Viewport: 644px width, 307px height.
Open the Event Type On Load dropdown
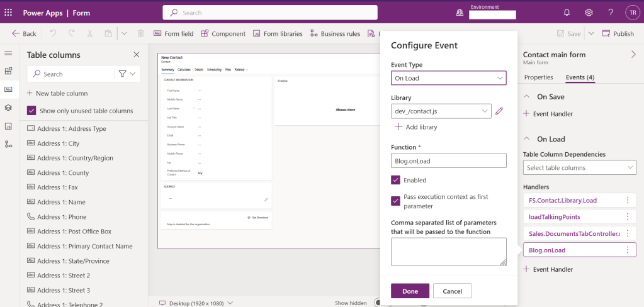pyautogui.click(x=448, y=78)
